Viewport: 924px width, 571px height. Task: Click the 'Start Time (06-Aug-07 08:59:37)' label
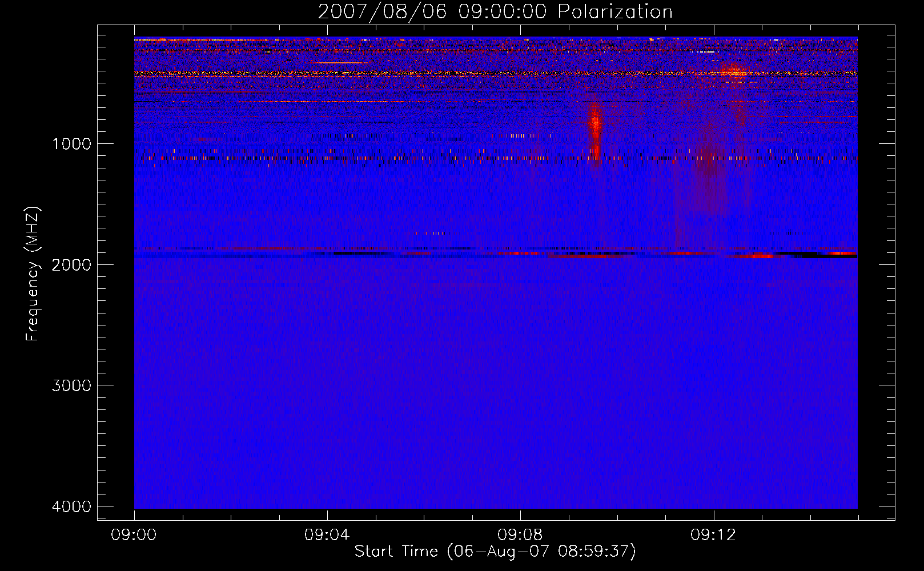coord(495,552)
